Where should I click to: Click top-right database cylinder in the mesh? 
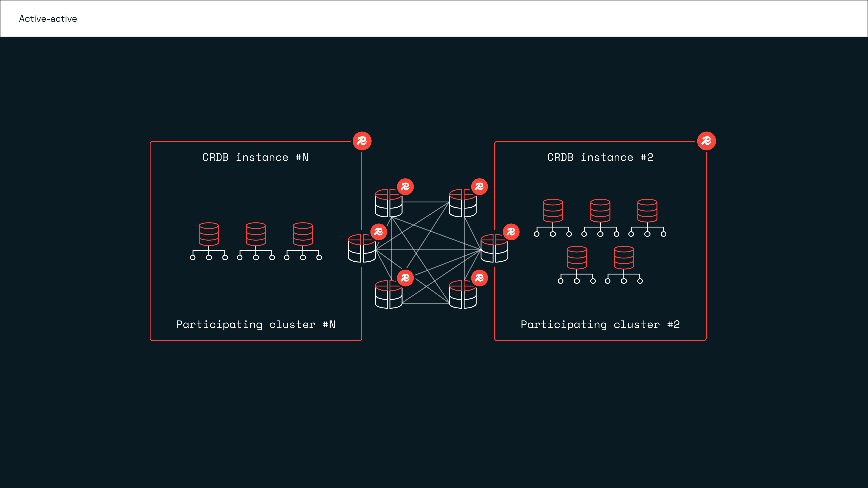click(463, 203)
